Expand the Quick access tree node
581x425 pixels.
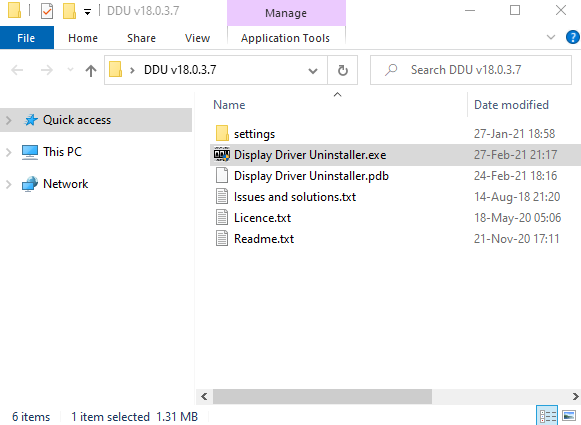coord(9,120)
